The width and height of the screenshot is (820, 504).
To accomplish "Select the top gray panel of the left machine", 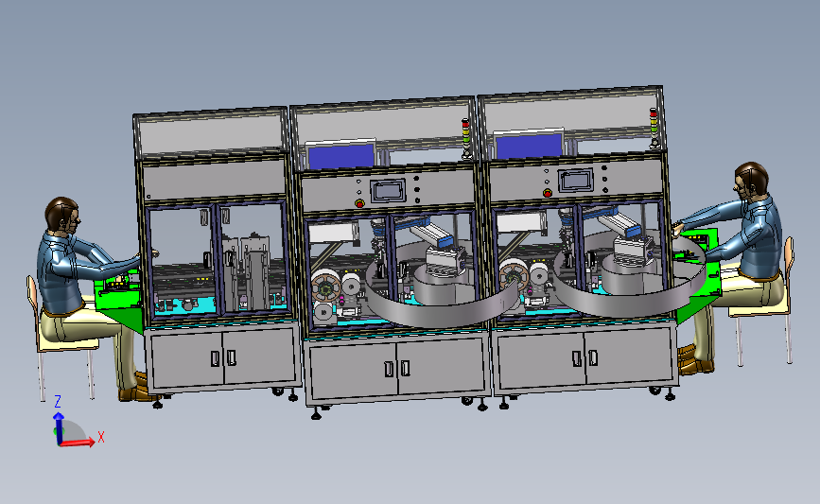I will (212, 137).
